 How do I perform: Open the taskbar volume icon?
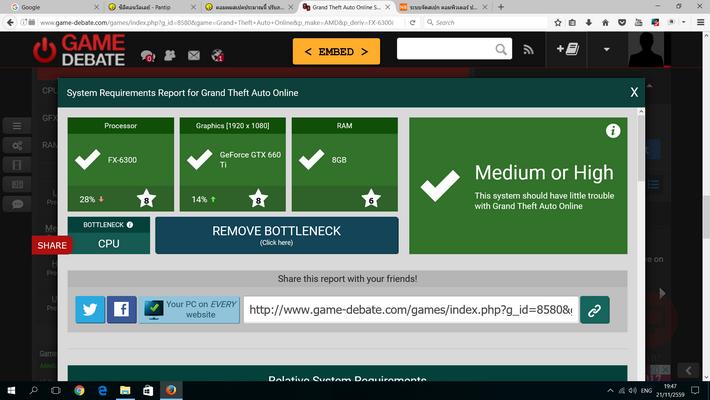(633, 390)
